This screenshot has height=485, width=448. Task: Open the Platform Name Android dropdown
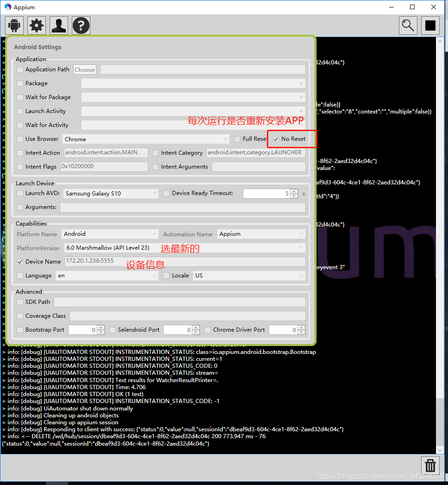click(110, 234)
